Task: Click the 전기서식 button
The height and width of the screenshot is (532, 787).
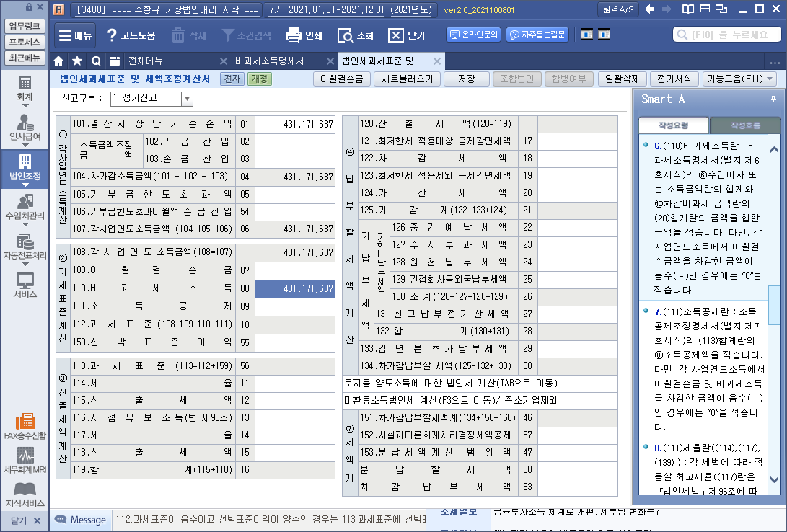Action: click(x=674, y=79)
